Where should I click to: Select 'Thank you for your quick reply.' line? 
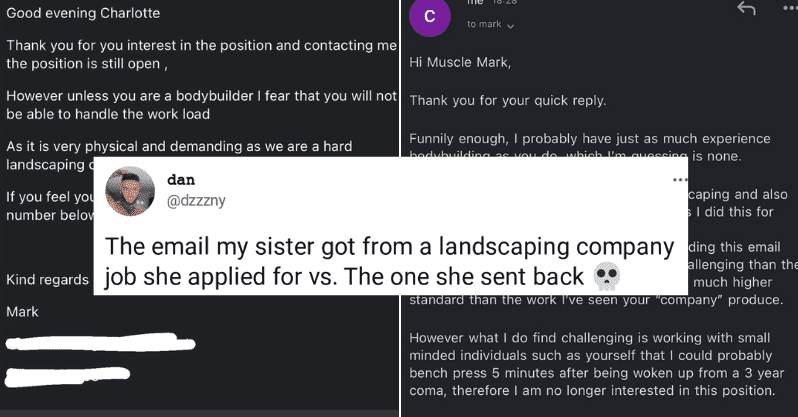tap(508, 101)
